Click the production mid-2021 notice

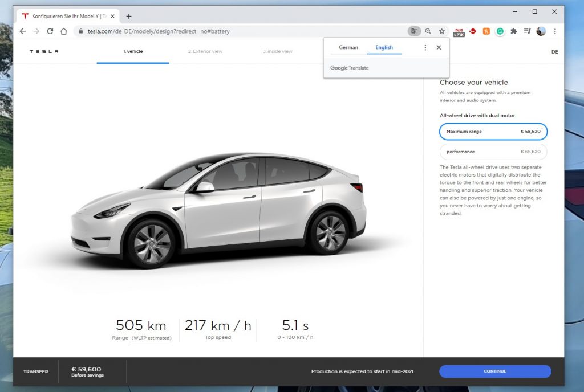click(362, 371)
